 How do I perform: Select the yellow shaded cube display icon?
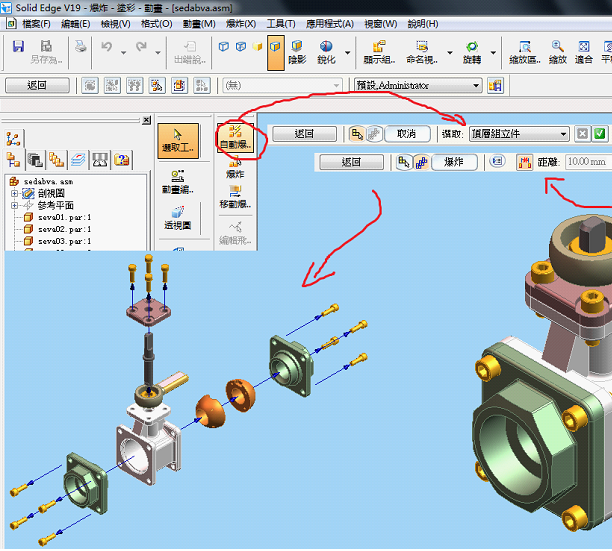point(257,47)
